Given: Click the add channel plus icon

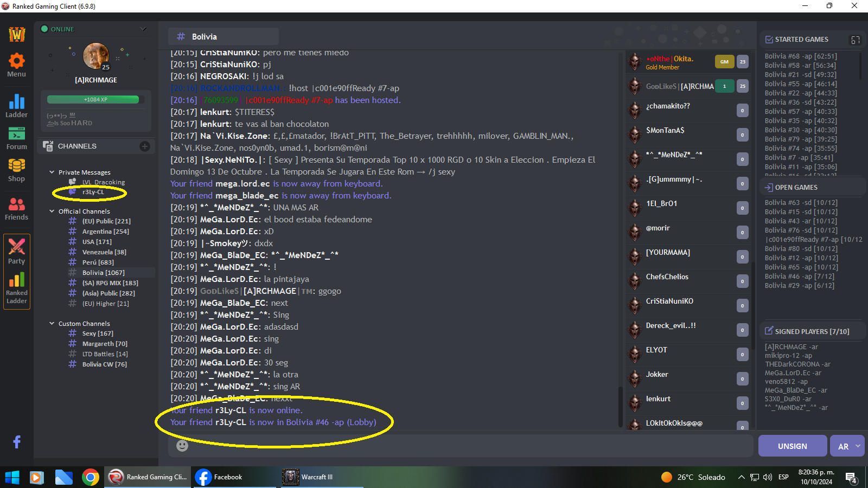Looking at the screenshot, I should pos(145,146).
